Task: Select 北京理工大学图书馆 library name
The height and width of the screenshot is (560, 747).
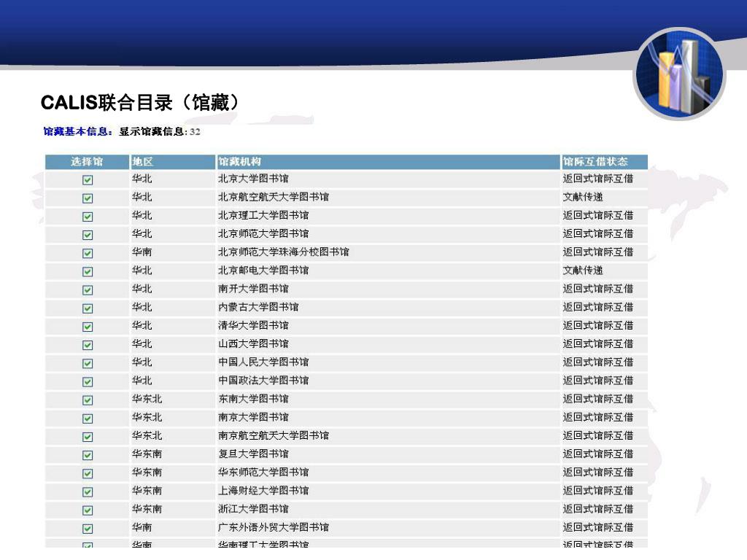Action: pos(263,215)
